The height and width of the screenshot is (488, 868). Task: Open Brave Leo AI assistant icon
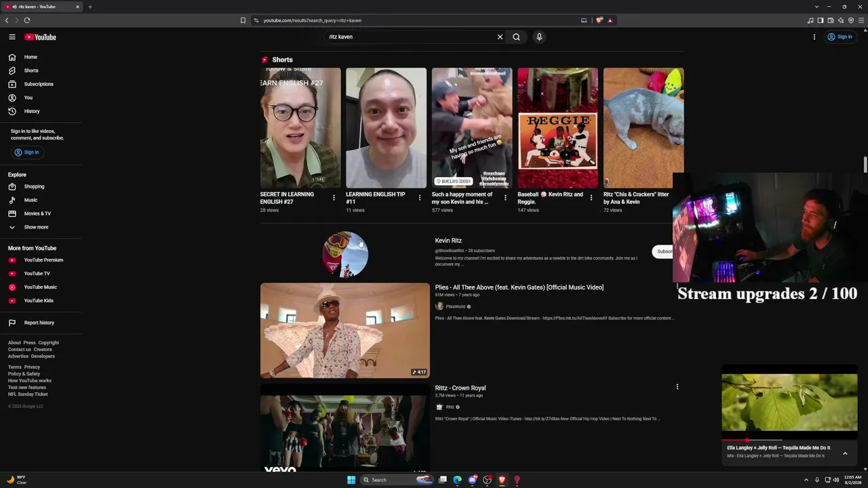tap(841, 20)
